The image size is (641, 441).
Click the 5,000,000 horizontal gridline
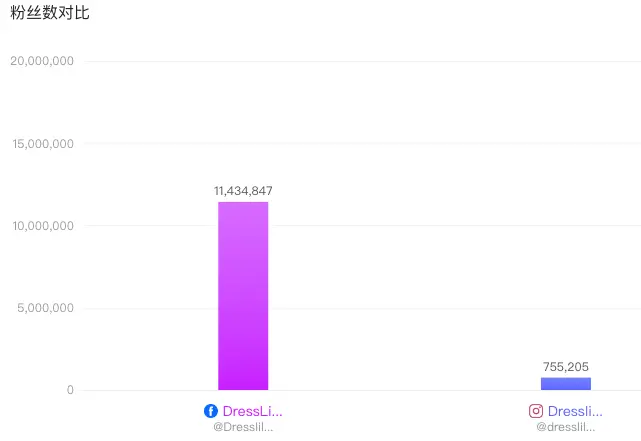click(x=363, y=309)
